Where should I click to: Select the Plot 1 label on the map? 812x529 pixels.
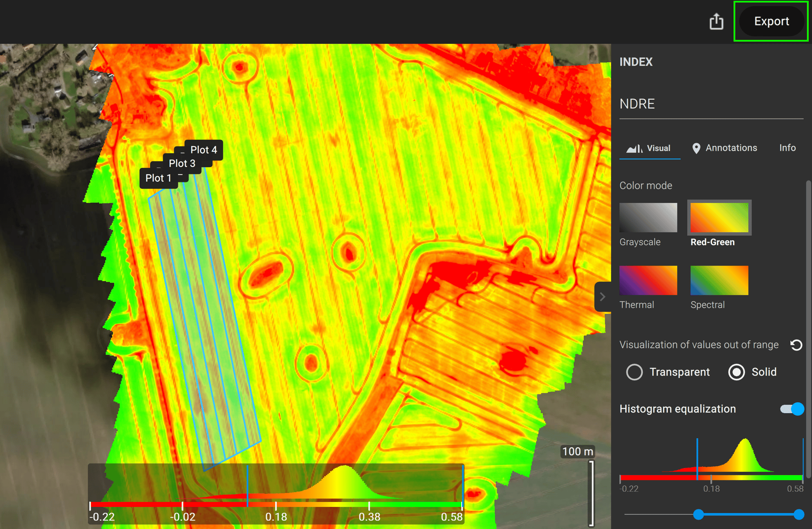pyautogui.click(x=159, y=178)
